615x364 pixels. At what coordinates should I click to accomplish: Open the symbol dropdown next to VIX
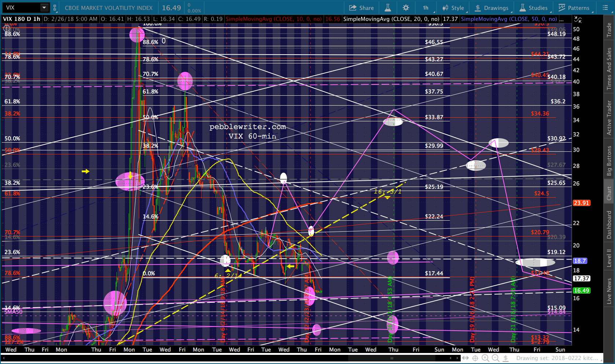click(x=44, y=8)
